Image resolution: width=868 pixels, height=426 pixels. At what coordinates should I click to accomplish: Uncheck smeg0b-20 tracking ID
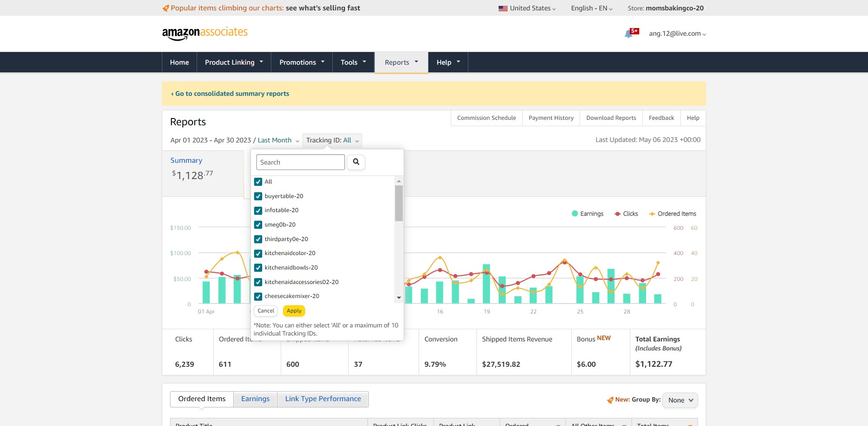258,225
